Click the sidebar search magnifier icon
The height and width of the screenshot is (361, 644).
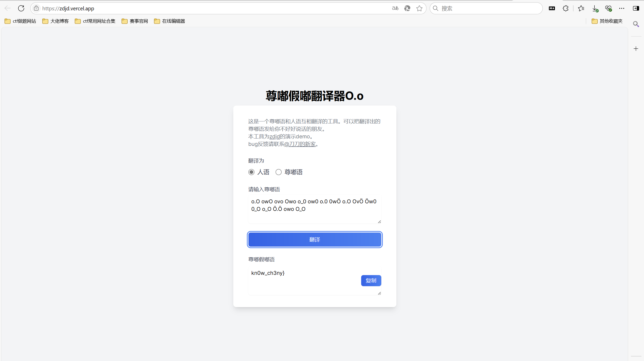coord(636,24)
